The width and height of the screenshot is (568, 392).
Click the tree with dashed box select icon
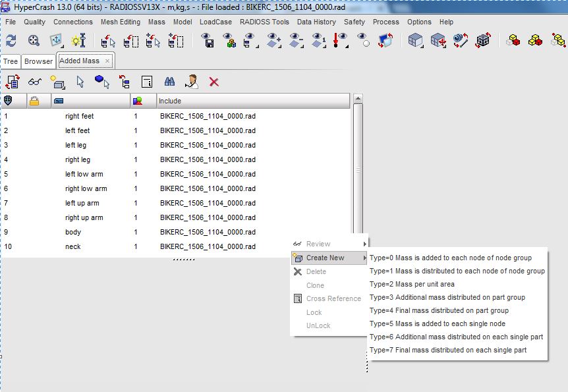click(x=130, y=41)
